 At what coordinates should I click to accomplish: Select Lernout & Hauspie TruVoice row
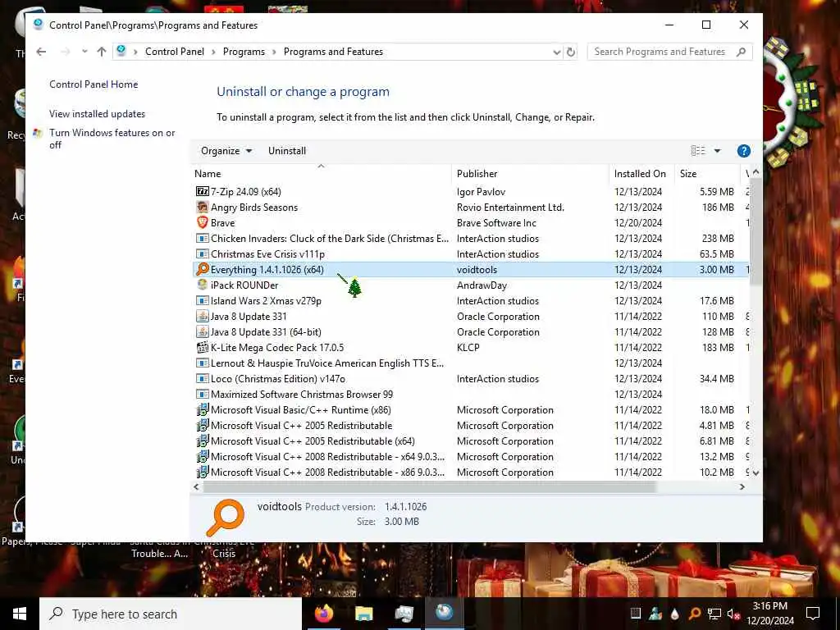click(470, 363)
